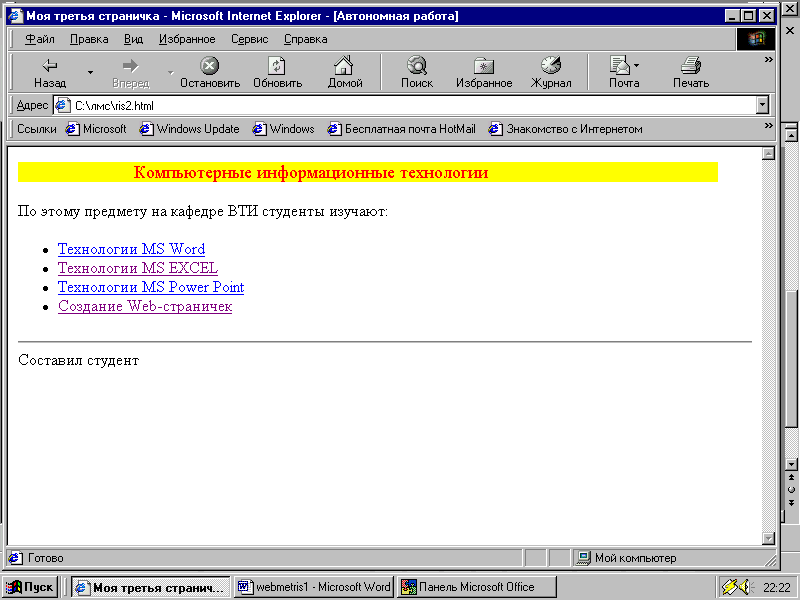Switch to Моя третья страничка taskbar button
Image resolution: width=800 pixels, height=600 pixels.
click(x=151, y=587)
